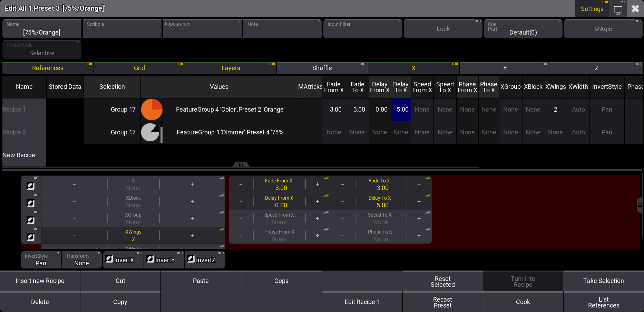
Task: Click the invert icon beside the XGroup row
Action: click(x=31, y=220)
